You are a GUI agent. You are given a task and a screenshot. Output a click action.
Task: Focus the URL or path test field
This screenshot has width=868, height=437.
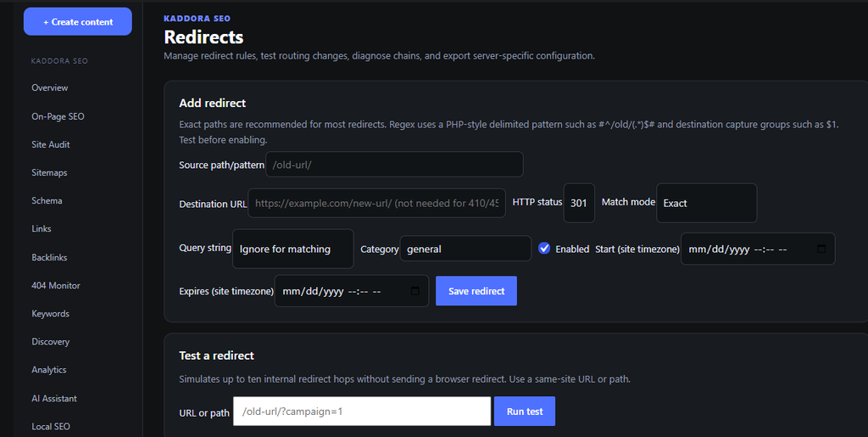coord(362,412)
